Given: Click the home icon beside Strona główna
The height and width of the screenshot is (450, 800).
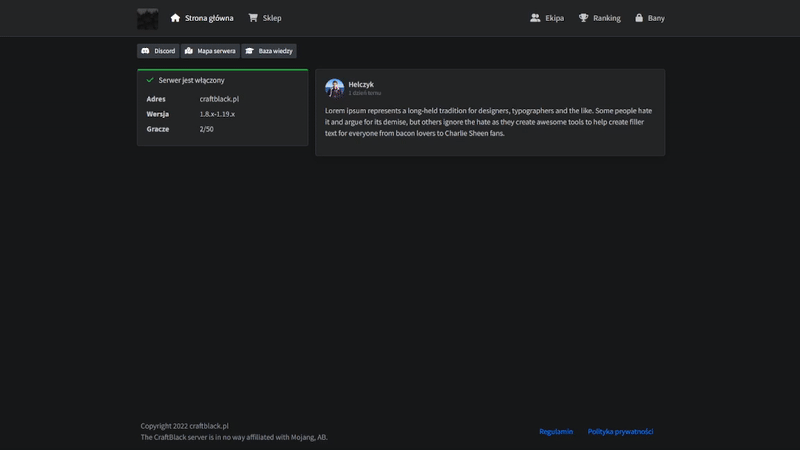Looking at the screenshot, I should click(x=176, y=18).
